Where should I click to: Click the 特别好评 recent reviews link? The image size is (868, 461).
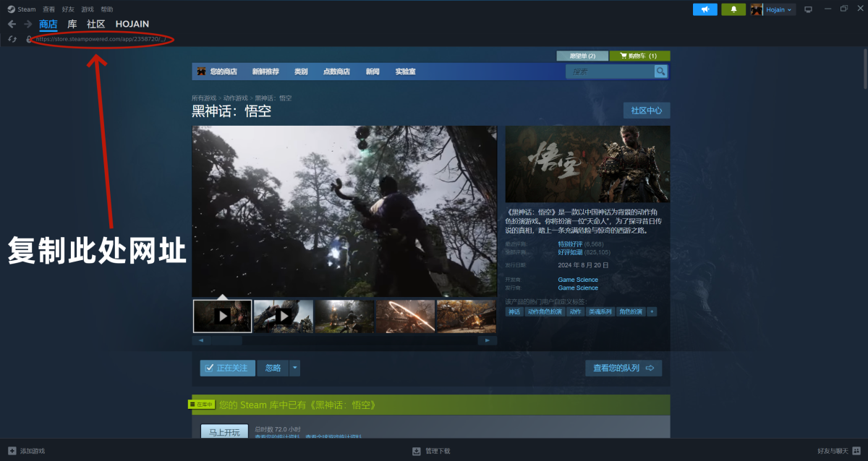tap(570, 244)
